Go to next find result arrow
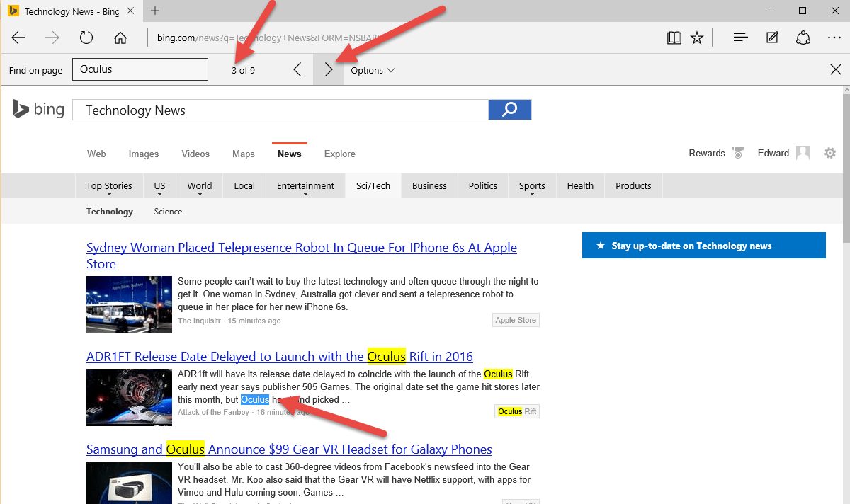The height and width of the screenshot is (504, 850). (329, 69)
